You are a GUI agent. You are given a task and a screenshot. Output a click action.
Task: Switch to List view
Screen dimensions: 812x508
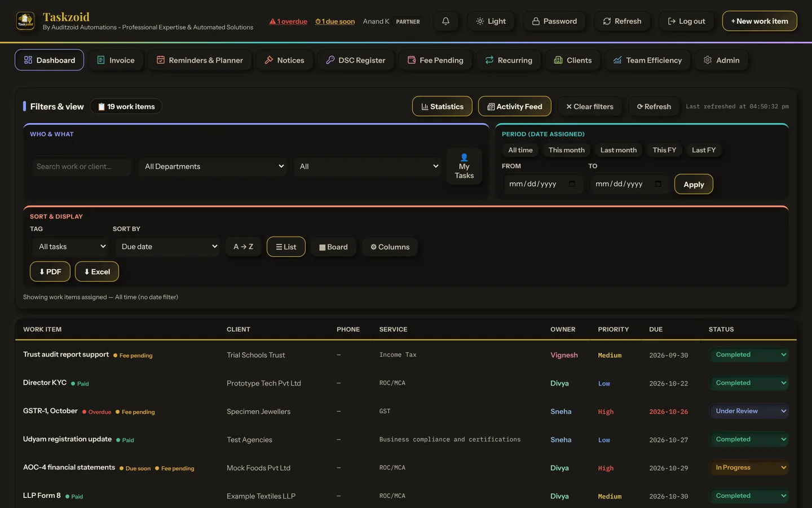pos(286,247)
